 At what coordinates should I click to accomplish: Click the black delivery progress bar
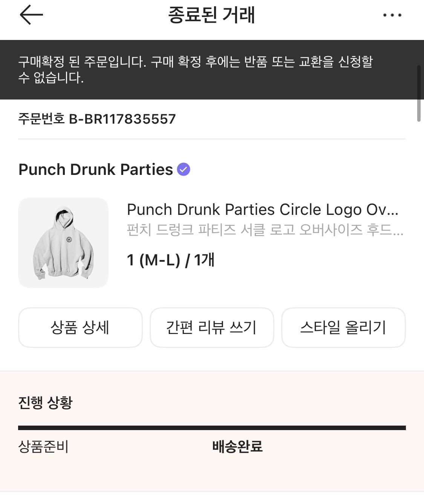212,428
